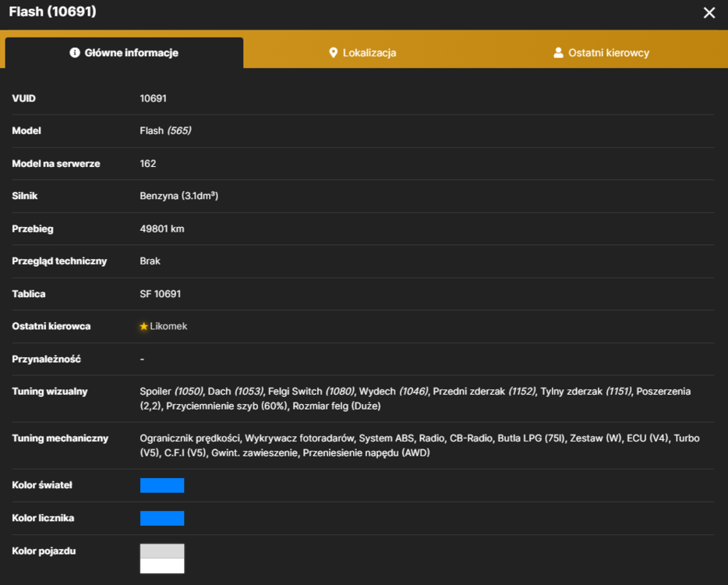Click the Model na serwerze label
The width and height of the screenshot is (728, 585).
[x=55, y=164]
